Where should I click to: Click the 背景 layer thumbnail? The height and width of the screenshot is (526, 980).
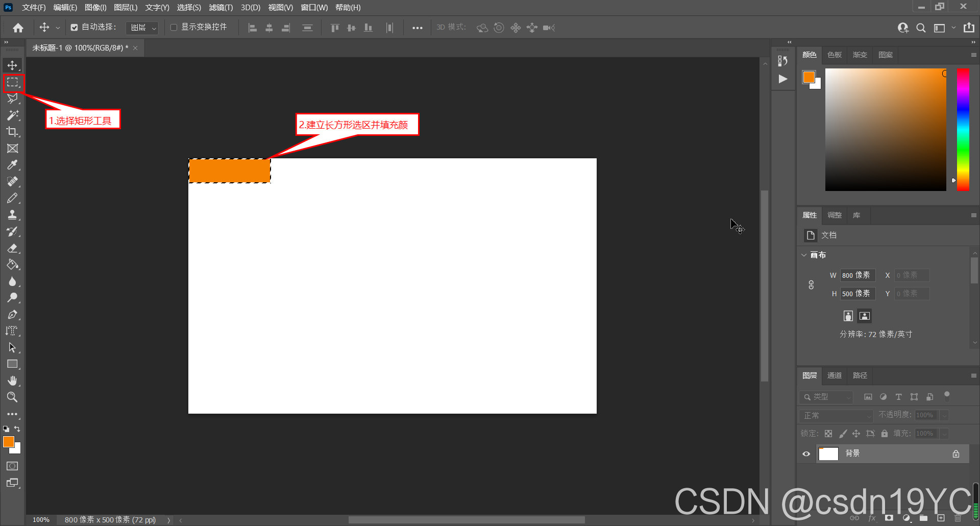click(x=828, y=454)
